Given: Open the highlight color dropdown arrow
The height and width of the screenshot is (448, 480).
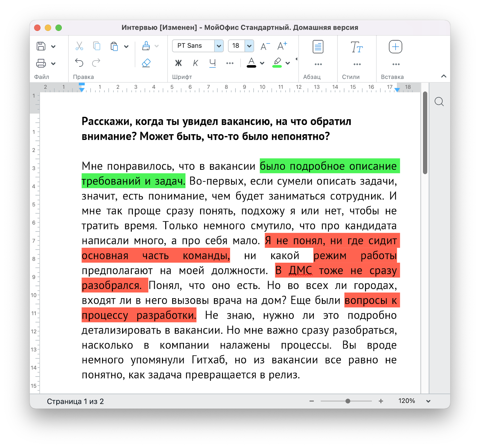Looking at the screenshot, I should pyautogui.click(x=288, y=63).
